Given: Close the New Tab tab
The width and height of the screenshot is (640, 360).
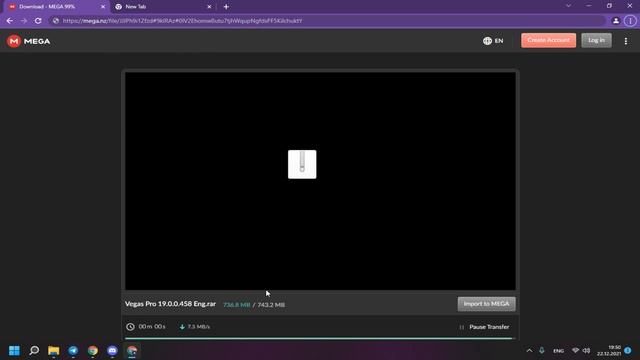Looking at the screenshot, I should (209, 7).
